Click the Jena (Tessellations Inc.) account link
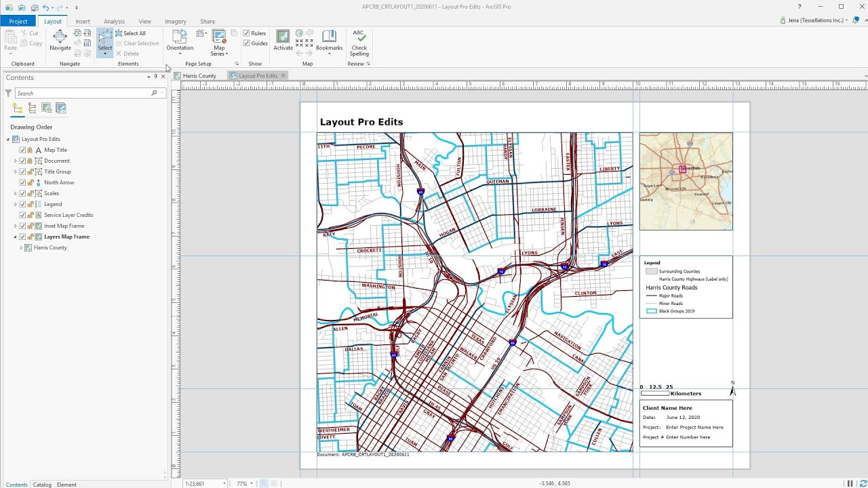The width and height of the screenshot is (868, 488). click(x=816, y=20)
